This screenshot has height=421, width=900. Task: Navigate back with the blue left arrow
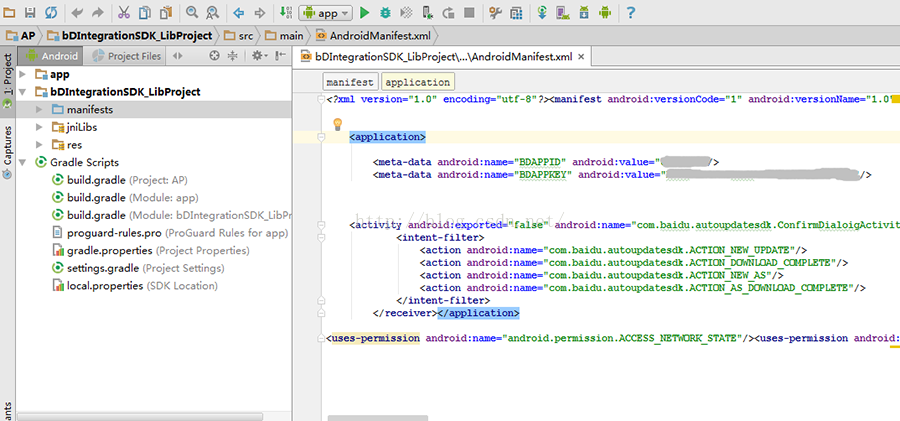tap(239, 12)
